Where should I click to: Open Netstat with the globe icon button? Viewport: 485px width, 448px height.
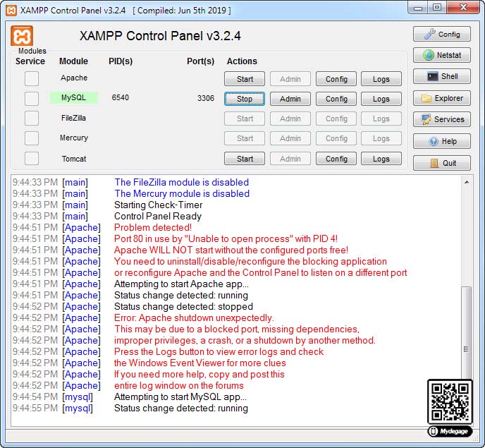click(442, 56)
